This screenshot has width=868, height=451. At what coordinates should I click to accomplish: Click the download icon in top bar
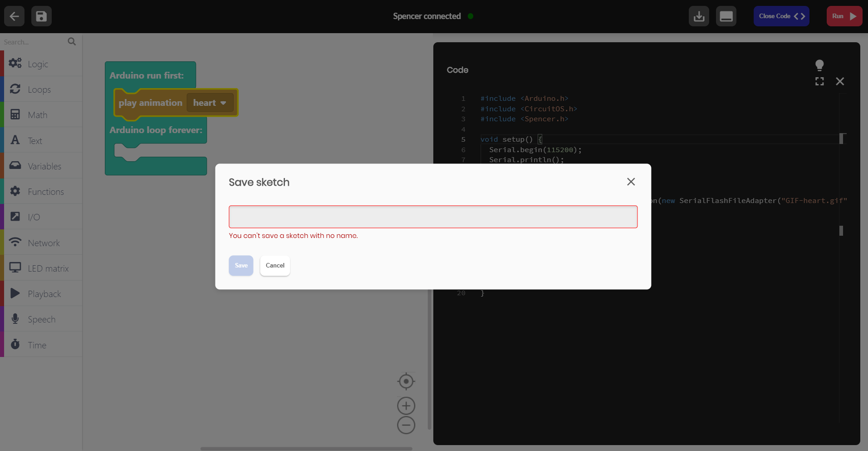point(699,16)
